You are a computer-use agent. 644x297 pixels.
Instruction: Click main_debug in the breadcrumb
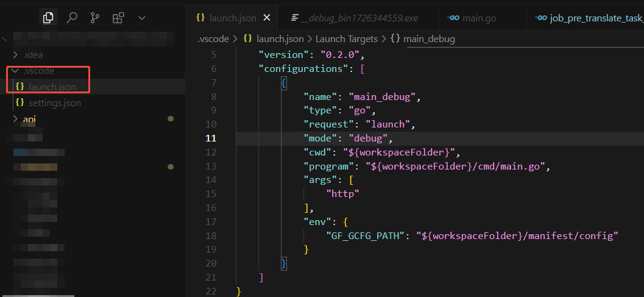click(x=429, y=39)
